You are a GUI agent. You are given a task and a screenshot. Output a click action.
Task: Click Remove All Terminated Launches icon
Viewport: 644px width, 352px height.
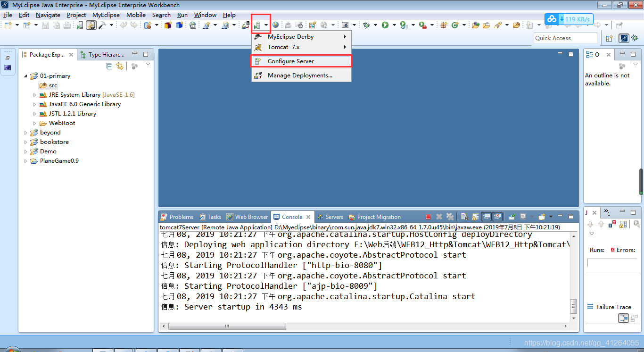pyautogui.click(x=450, y=217)
